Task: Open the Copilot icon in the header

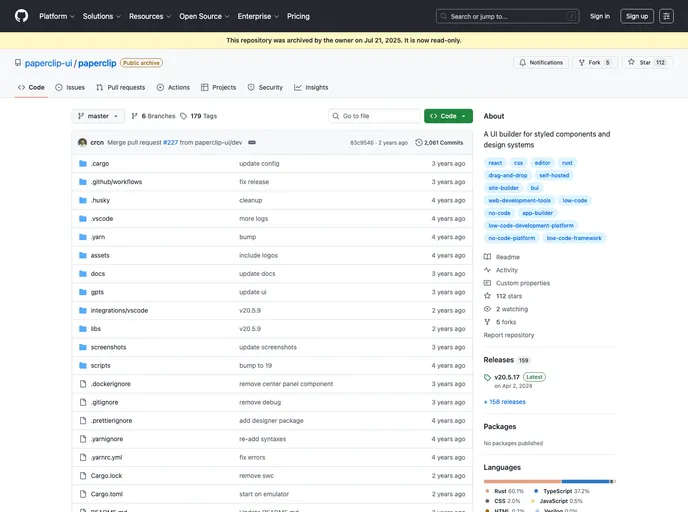Action: pyautogui.click(x=666, y=16)
